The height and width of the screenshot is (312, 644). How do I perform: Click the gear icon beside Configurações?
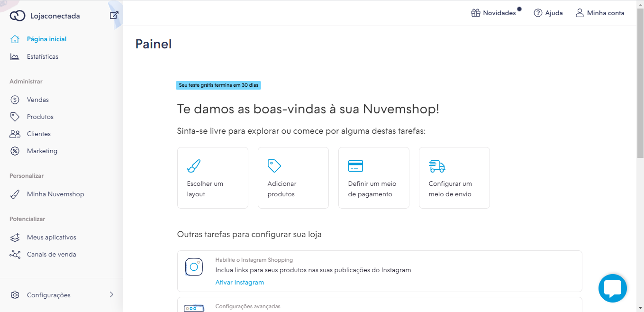point(15,295)
